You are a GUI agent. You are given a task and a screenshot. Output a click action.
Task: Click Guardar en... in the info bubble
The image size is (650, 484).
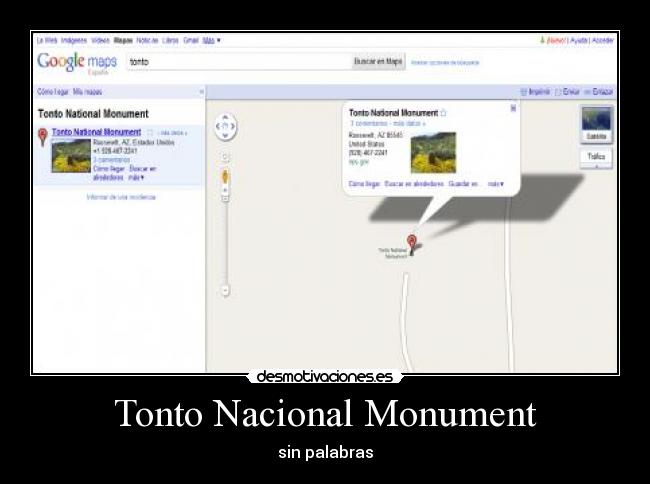(x=463, y=184)
